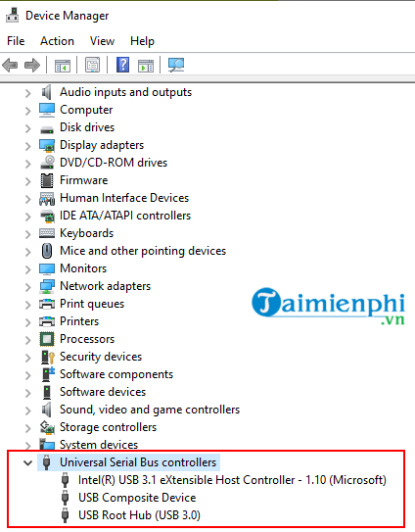Click the Software components icon

click(48, 374)
